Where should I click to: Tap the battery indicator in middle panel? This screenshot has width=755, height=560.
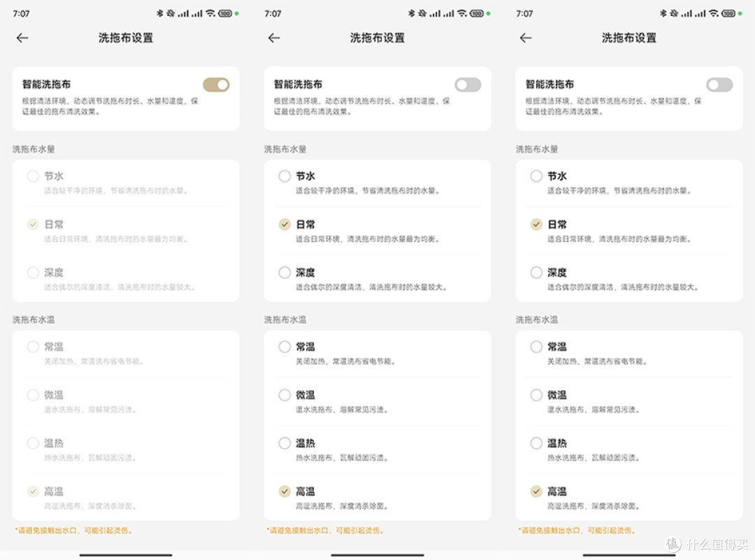point(477,13)
